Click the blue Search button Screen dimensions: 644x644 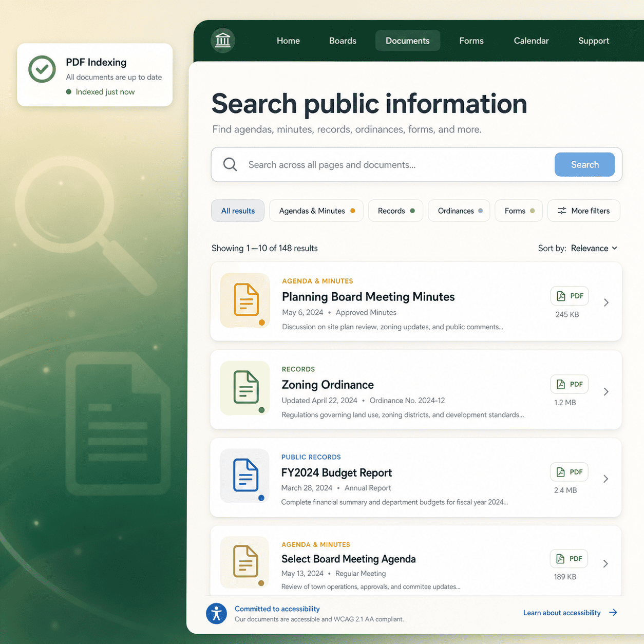click(x=584, y=164)
